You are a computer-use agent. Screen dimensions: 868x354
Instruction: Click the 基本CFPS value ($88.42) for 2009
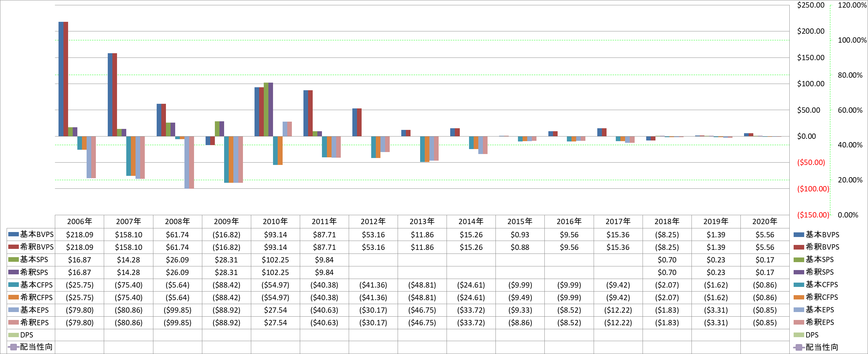[226, 285]
